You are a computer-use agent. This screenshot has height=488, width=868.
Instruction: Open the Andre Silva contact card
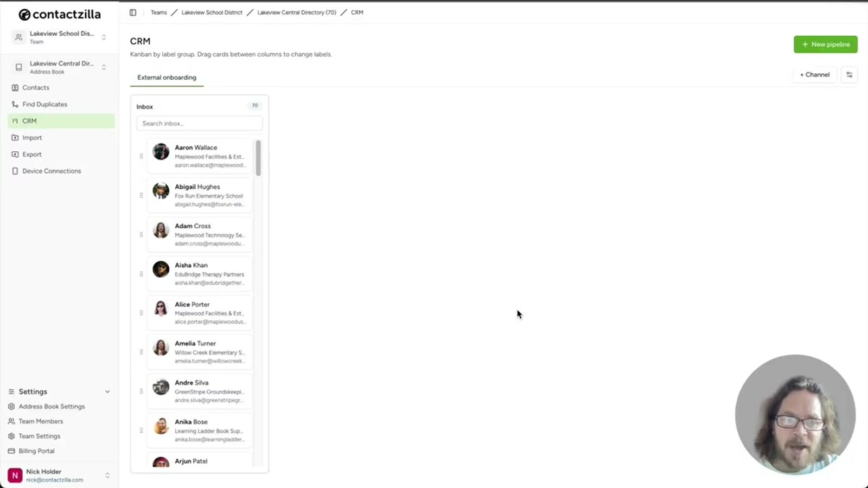[x=200, y=391]
